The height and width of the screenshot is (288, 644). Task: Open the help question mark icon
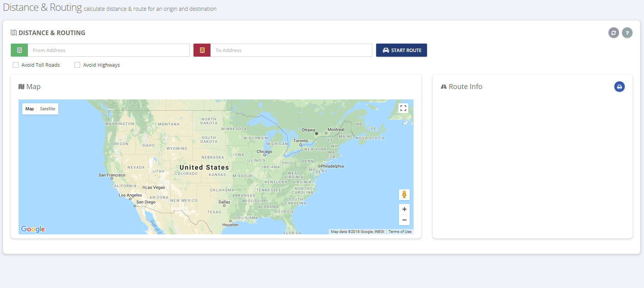627,33
